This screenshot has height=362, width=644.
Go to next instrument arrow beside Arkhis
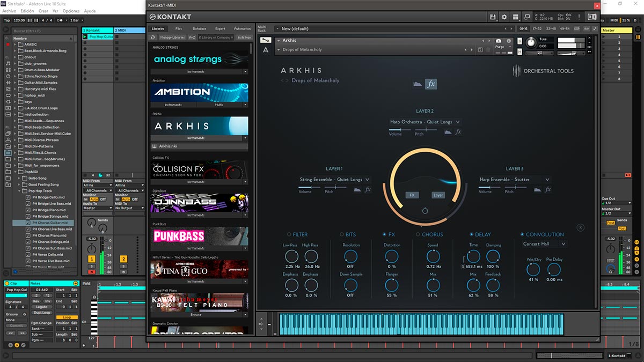[x=489, y=41]
